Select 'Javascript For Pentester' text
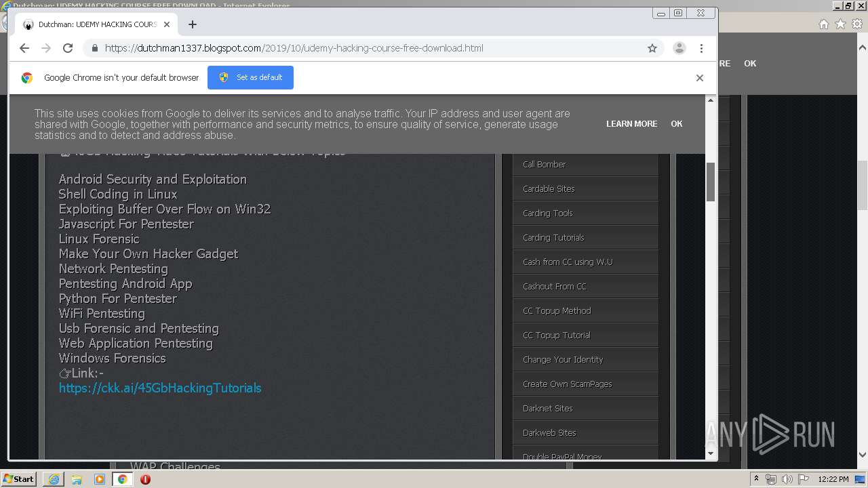Screen dimensions: 868x488 click(126, 224)
